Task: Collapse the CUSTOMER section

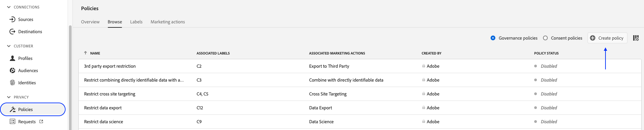Action: (x=9, y=46)
